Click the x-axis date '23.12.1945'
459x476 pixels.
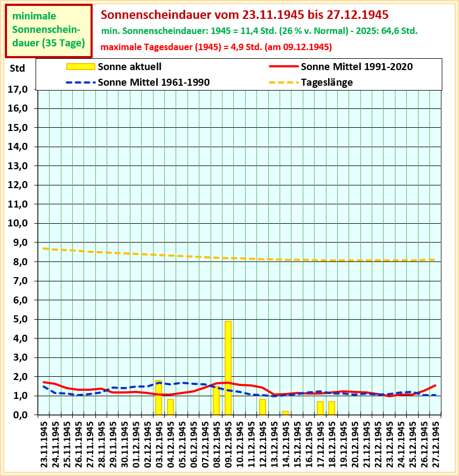(x=390, y=444)
